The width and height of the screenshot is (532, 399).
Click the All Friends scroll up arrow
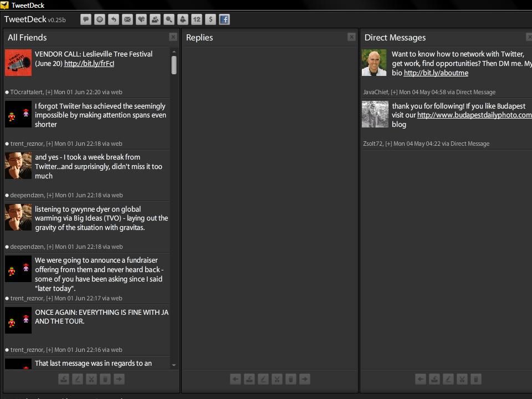coord(173,52)
